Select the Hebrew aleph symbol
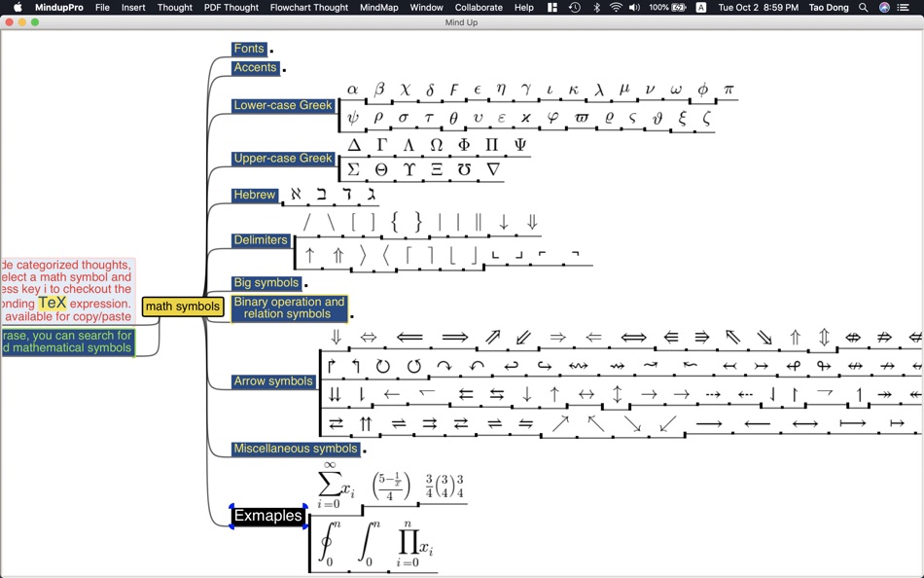 296,194
